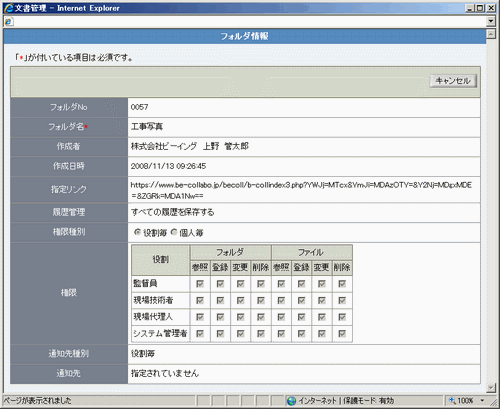Click すべての履歴を保存する text
Screen dimensions: 500x409
click(x=172, y=212)
